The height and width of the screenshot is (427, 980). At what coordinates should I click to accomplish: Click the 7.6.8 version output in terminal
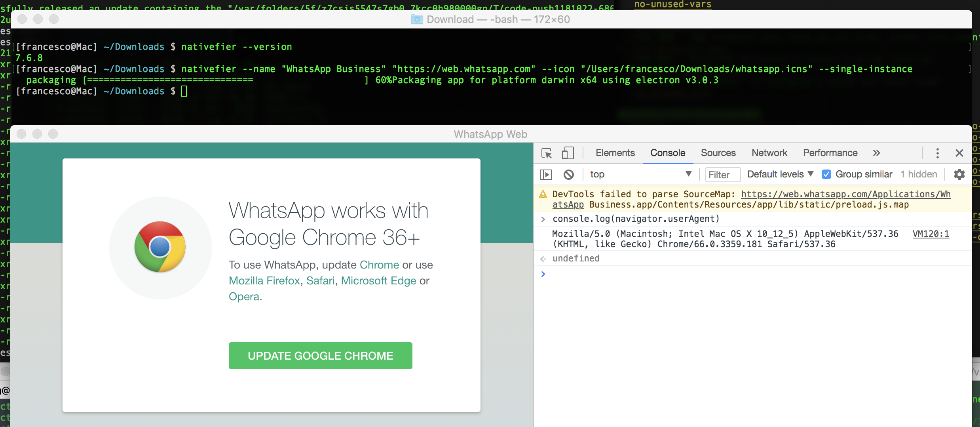(x=29, y=58)
